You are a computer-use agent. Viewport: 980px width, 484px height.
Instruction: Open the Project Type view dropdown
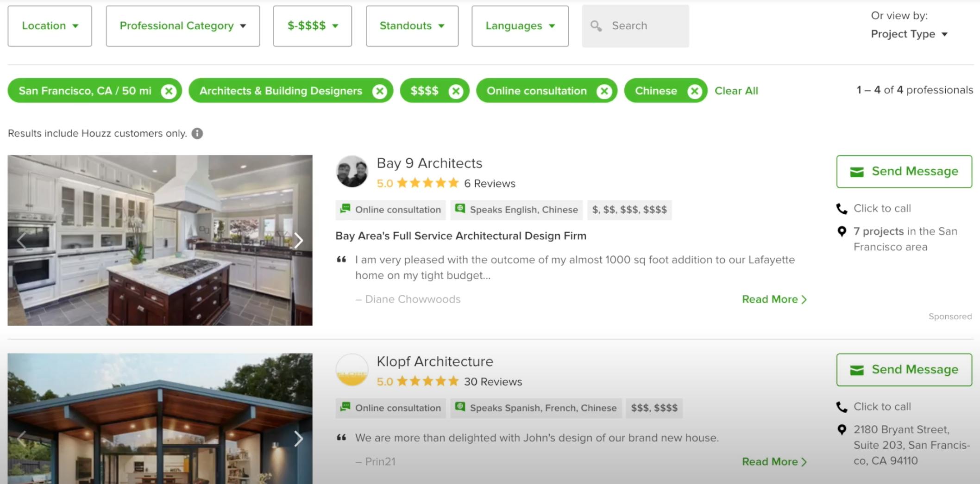(908, 34)
